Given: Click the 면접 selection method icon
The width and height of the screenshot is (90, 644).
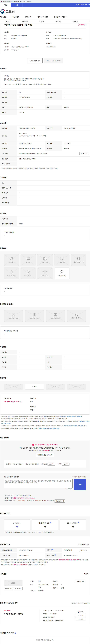Looking at the screenshot, I should [35, 386].
